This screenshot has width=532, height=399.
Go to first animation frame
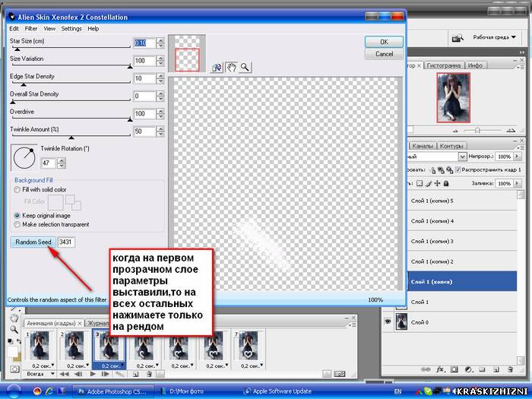pyautogui.click(x=63, y=374)
